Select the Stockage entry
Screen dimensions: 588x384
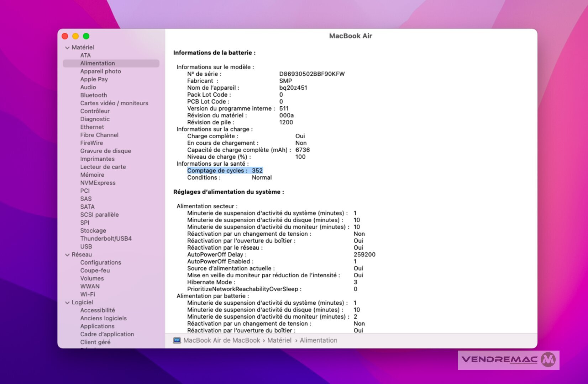point(93,231)
